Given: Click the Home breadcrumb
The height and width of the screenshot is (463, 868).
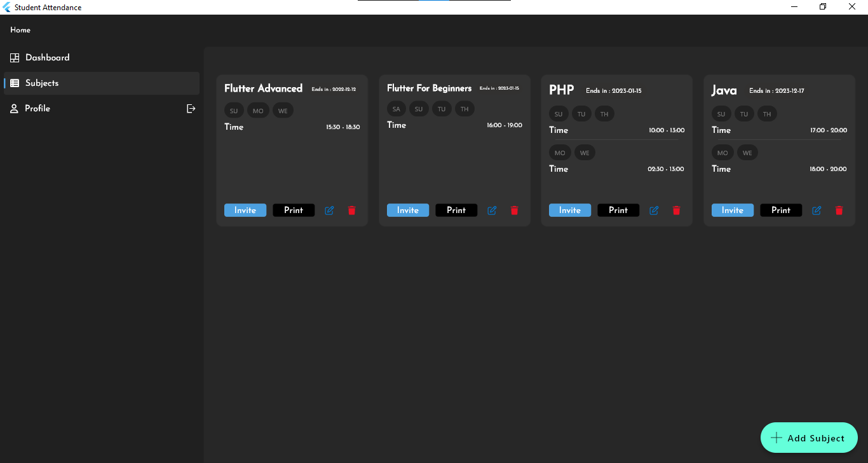Looking at the screenshot, I should coord(20,30).
